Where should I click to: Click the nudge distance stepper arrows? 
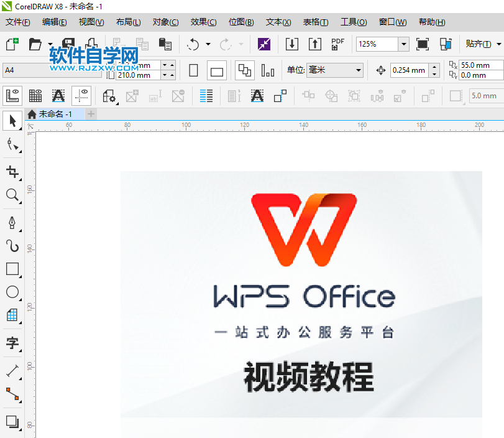pyautogui.click(x=434, y=70)
